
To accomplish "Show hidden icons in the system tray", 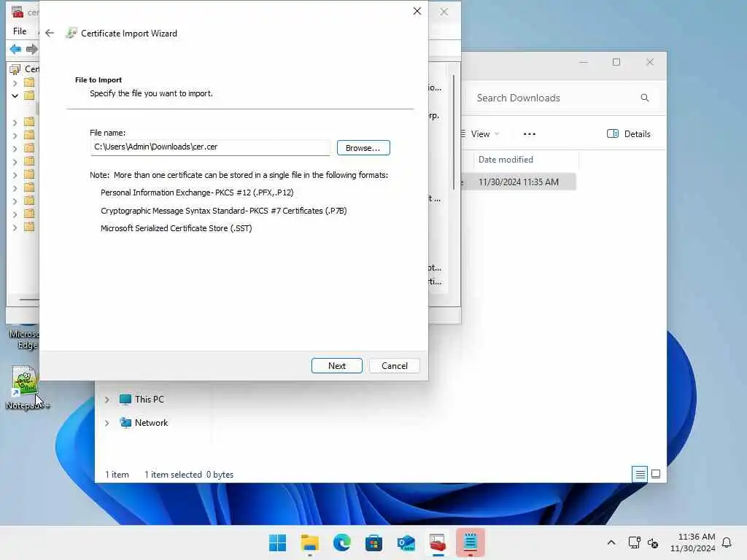I will (x=611, y=542).
